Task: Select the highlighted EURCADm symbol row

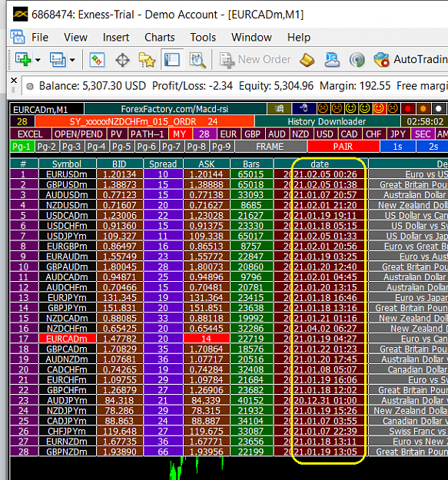Action: [x=67, y=339]
